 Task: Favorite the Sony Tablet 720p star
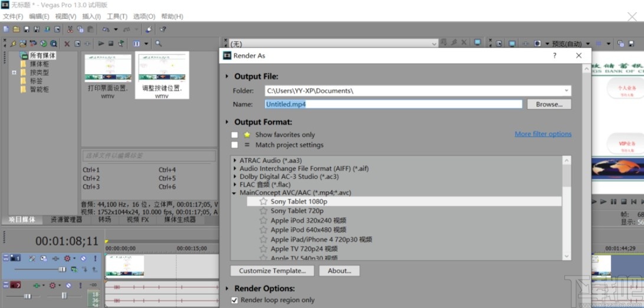[263, 211]
